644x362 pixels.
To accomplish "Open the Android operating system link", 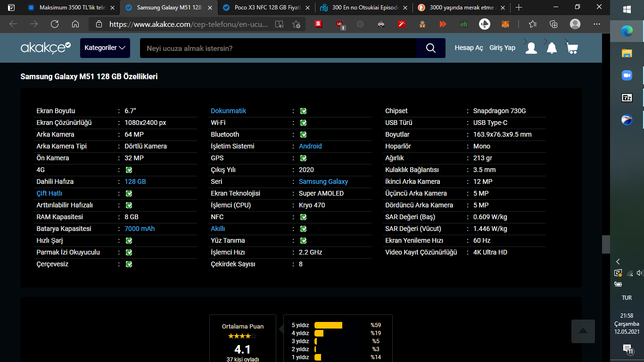I will [x=310, y=146].
